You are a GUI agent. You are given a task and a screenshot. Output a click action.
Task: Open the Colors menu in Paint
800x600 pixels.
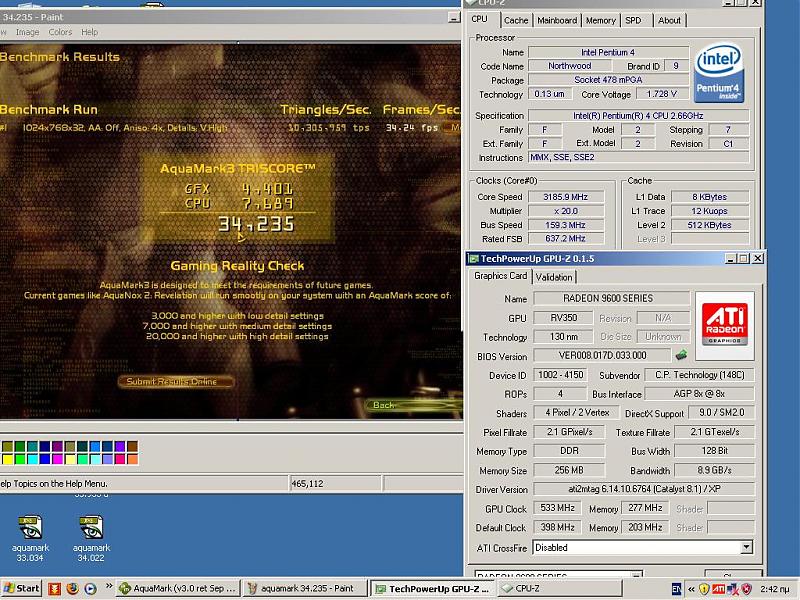tap(60, 32)
